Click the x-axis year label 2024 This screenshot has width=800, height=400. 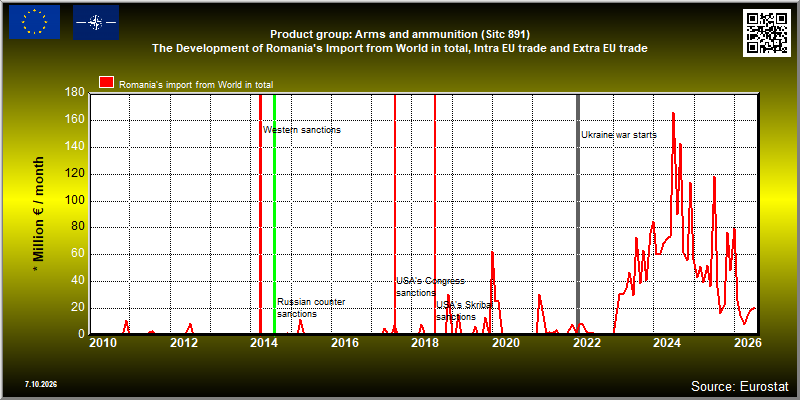tap(666, 342)
